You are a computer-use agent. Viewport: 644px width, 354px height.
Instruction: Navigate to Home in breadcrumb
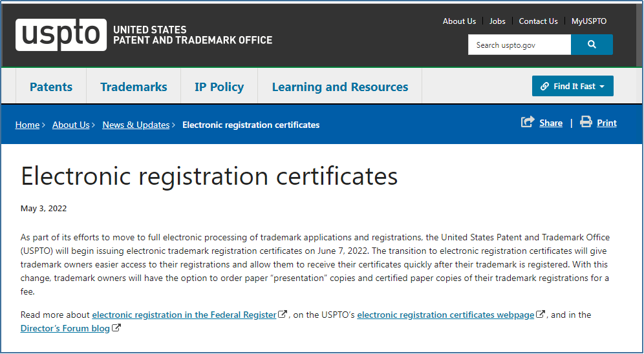pos(27,125)
